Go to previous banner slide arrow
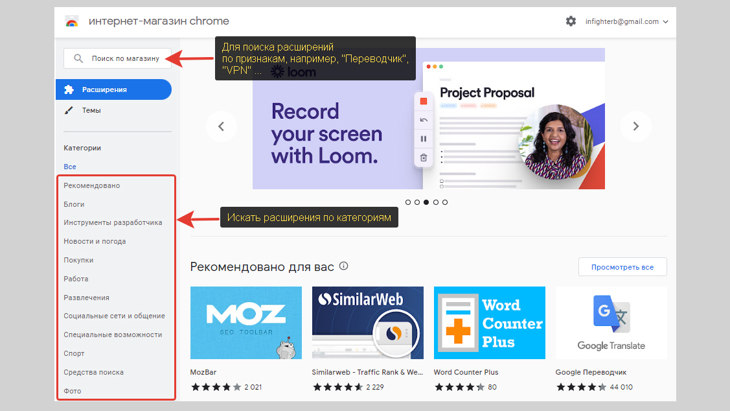Viewport: 730px width, 411px height. coord(221,126)
